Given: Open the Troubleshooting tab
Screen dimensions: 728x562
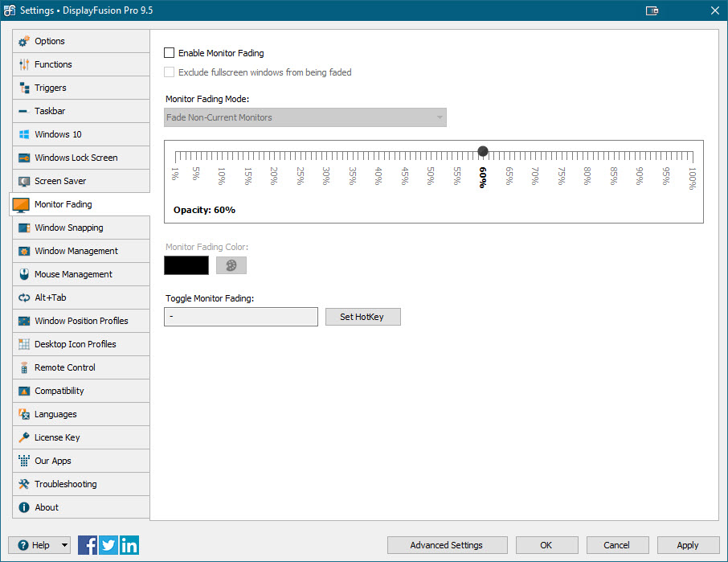Looking at the screenshot, I should (x=81, y=484).
